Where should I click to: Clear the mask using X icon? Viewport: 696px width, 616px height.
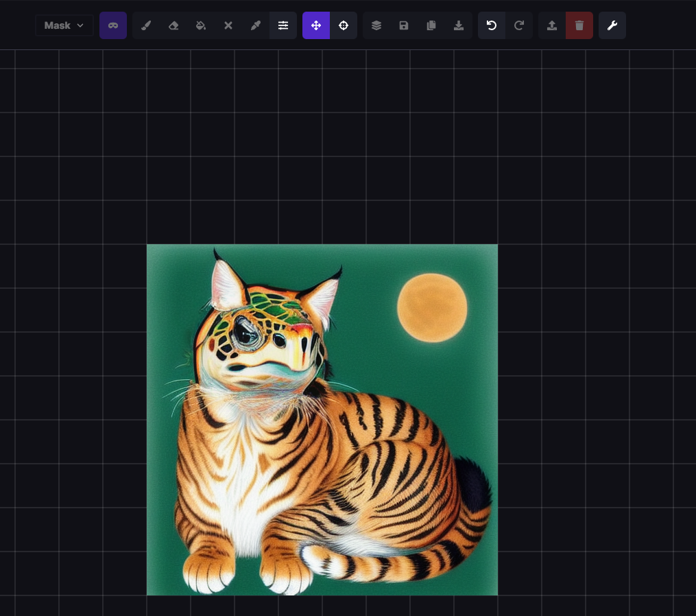[228, 25]
